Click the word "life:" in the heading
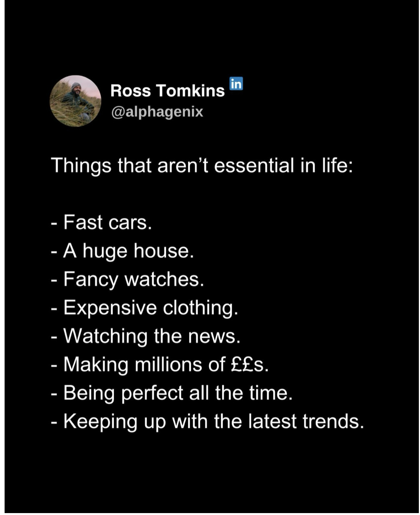Viewport: 420px width, 515px height. (x=337, y=166)
